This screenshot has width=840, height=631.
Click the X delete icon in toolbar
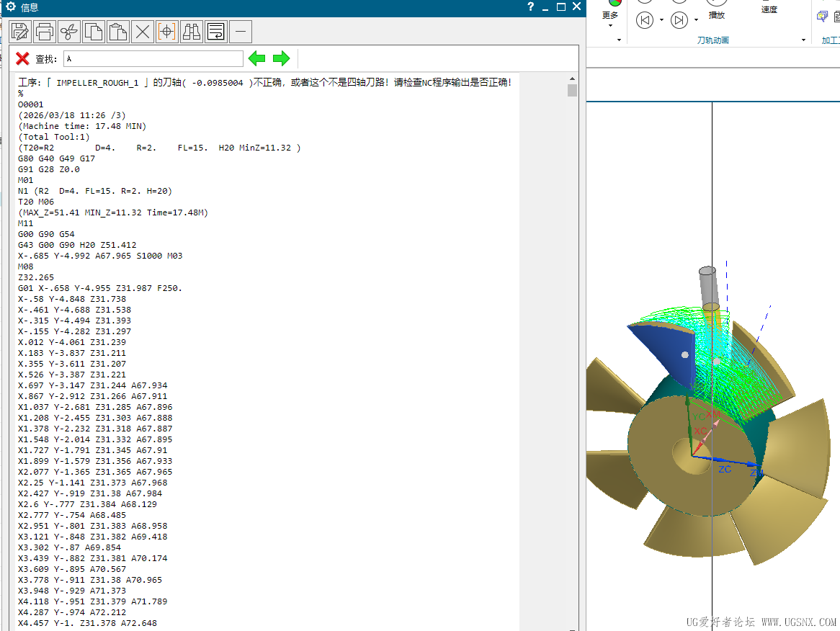143,32
